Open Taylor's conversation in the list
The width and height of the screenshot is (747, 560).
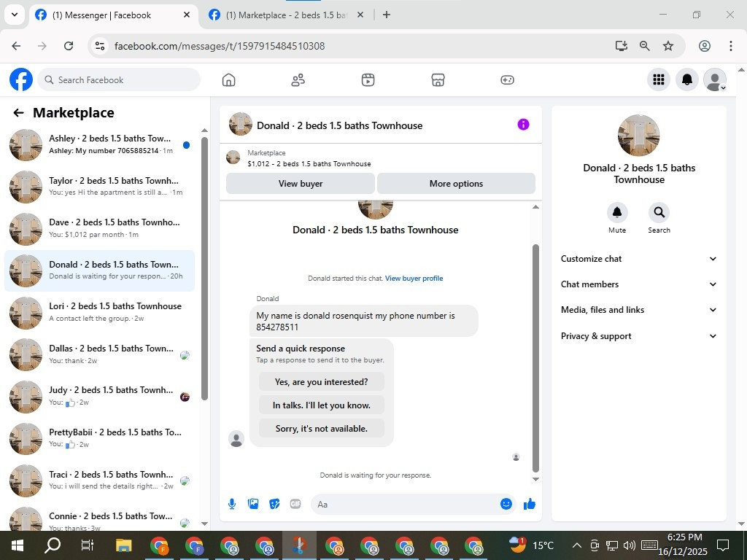99,186
